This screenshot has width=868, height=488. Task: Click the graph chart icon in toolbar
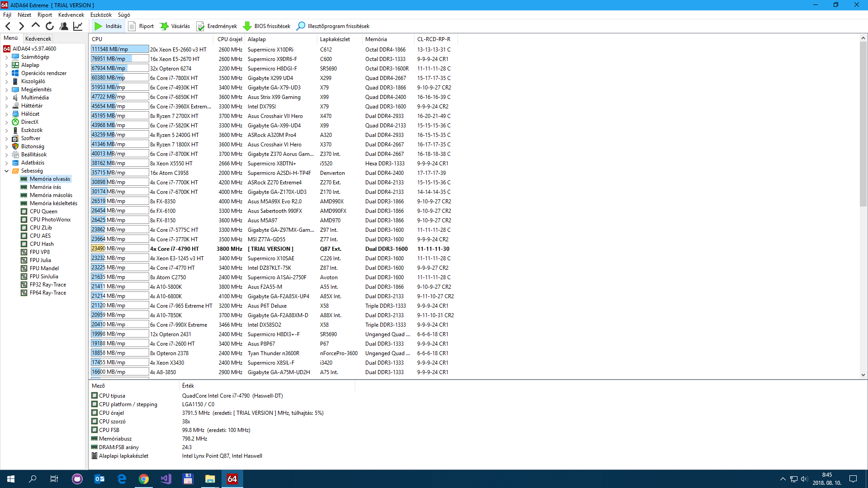(78, 26)
